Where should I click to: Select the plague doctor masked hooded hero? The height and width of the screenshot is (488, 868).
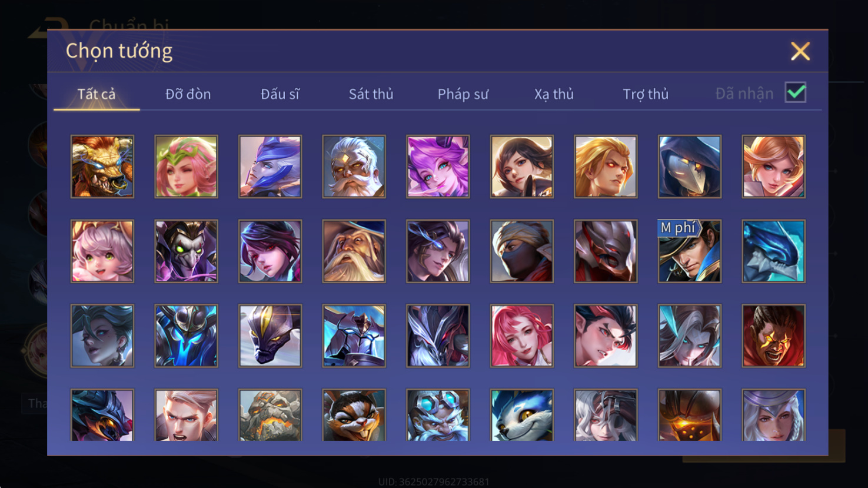coord(689,167)
